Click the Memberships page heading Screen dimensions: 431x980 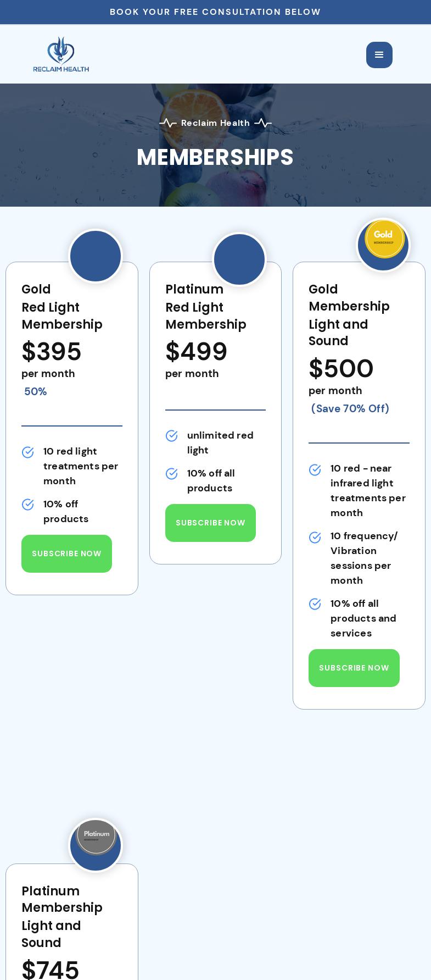point(215,158)
